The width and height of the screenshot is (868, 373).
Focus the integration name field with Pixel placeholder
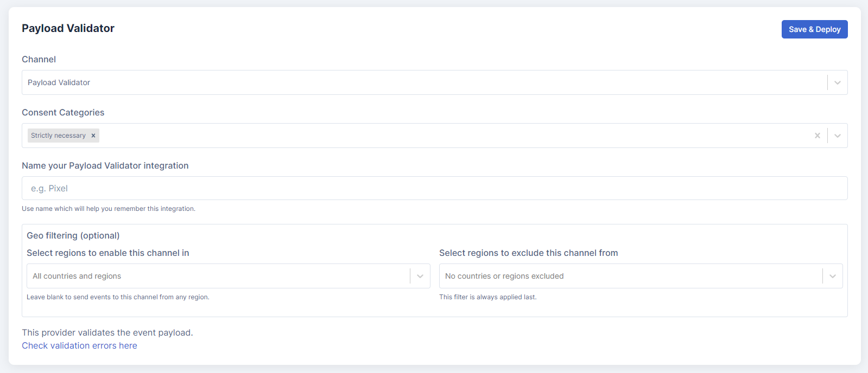point(434,188)
